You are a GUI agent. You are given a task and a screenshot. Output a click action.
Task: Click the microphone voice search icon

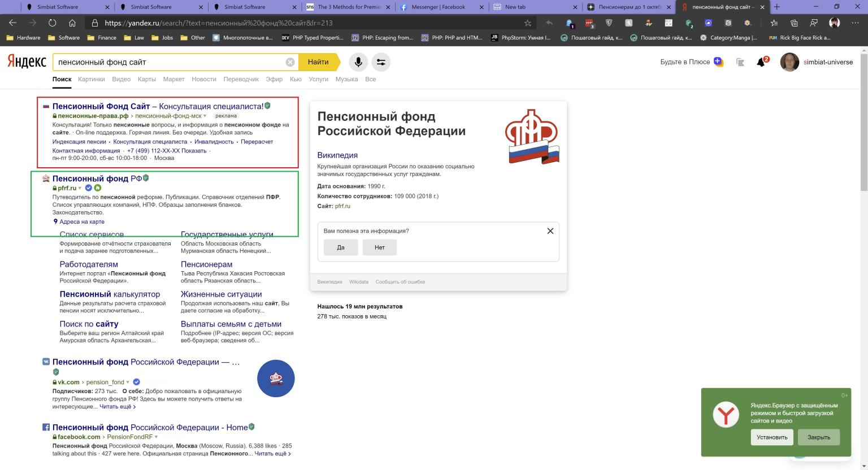358,62
